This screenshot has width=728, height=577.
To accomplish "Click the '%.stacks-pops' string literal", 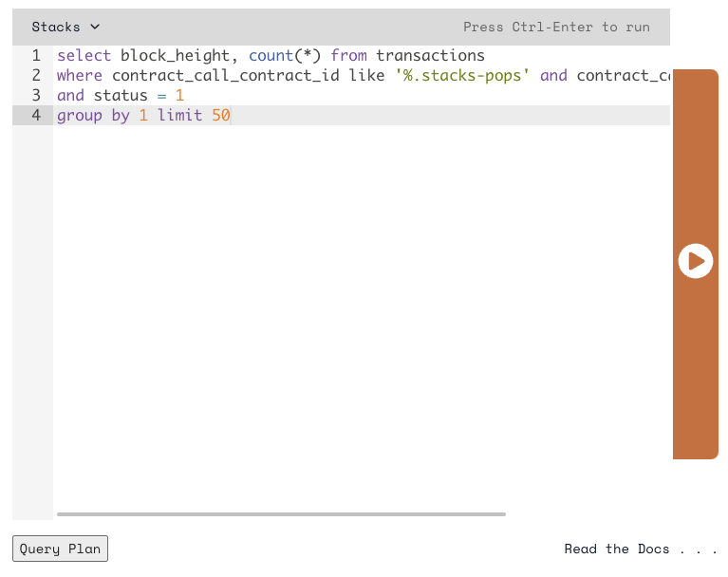I will click(x=462, y=75).
